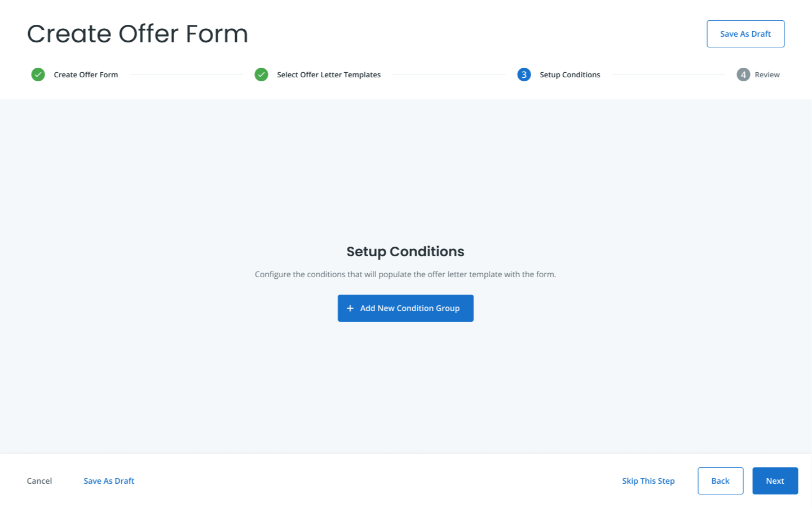Select the Select Offer Letter Templates step label
The height and width of the screenshot is (508, 812).
pos(329,74)
